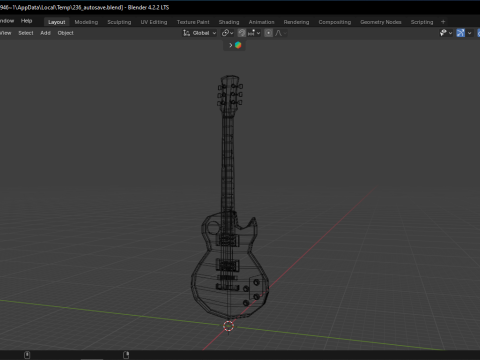480x360 pixels.
Task: Open the Help menu
Action: 26,21
